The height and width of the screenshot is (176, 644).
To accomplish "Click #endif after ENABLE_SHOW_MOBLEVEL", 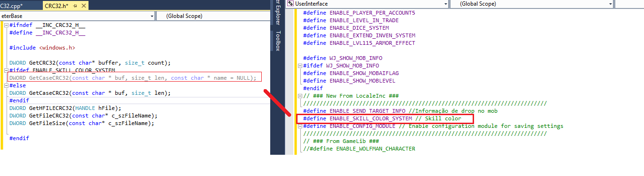I will click(313, 88).
